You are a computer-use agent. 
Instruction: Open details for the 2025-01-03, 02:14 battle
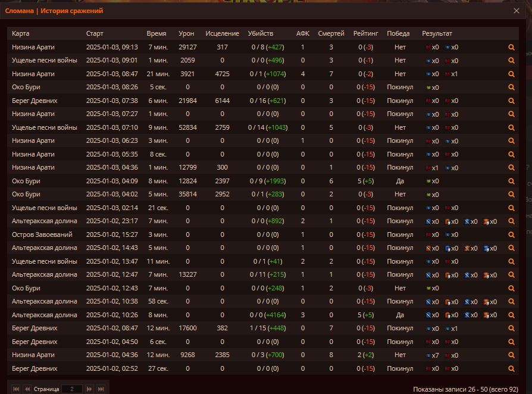[x=511, y=208]
